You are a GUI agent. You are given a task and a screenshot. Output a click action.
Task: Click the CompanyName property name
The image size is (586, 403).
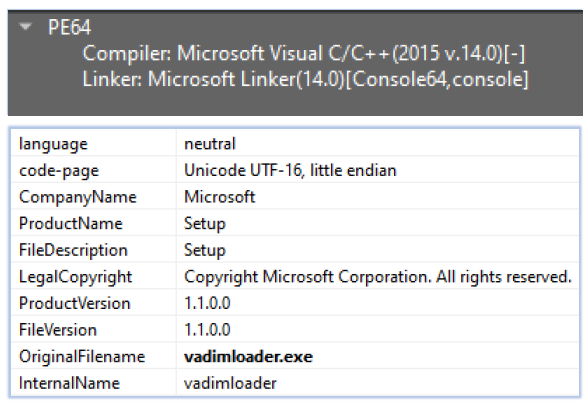pos(78,197)
